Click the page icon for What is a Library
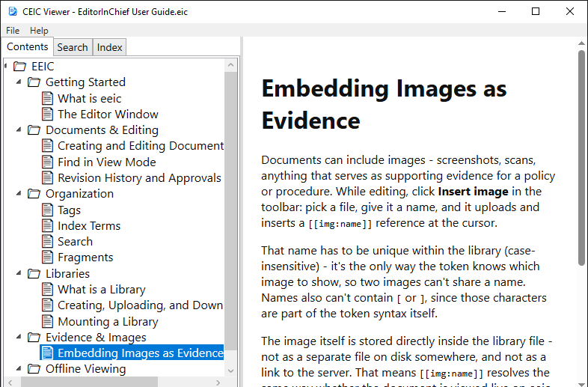 pyautogui.click(x=47, y=290)
